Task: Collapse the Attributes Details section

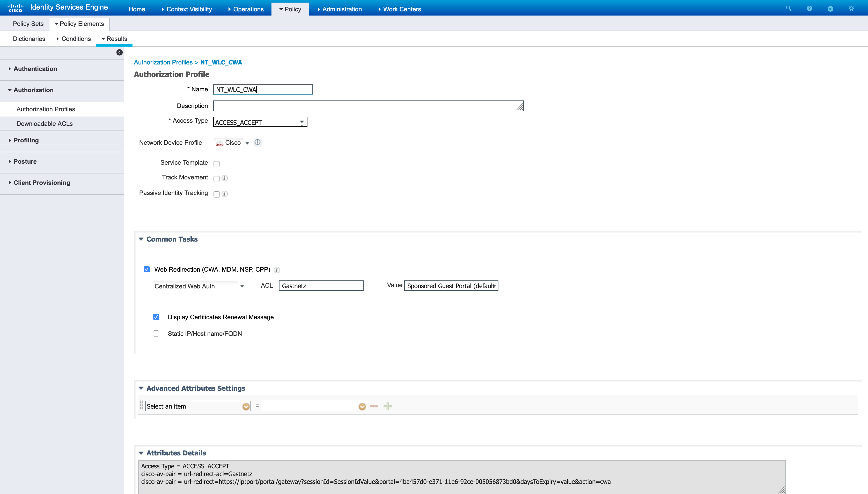Action: pos(141,453)
